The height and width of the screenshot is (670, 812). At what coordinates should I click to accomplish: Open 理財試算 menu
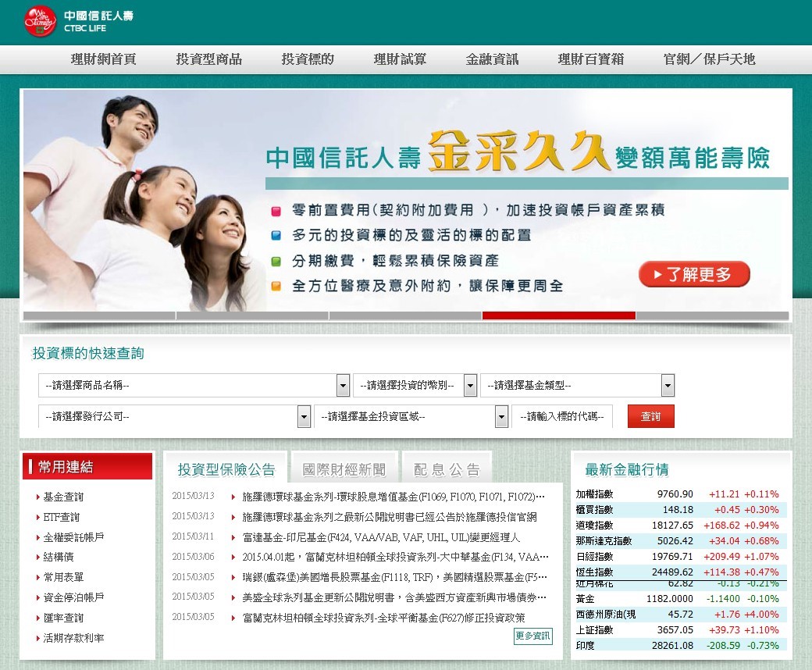pyautogui.click(x=401, y=59)
